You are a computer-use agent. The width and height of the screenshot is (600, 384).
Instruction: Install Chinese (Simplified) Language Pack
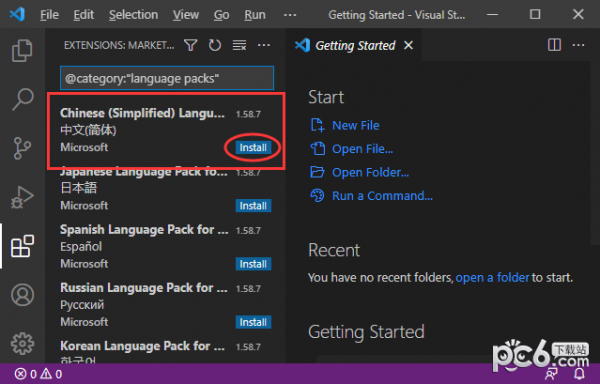click(x=253, y=148)
